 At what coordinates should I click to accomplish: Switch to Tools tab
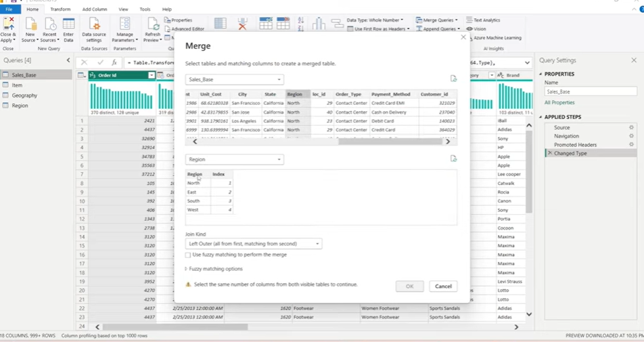145,9
